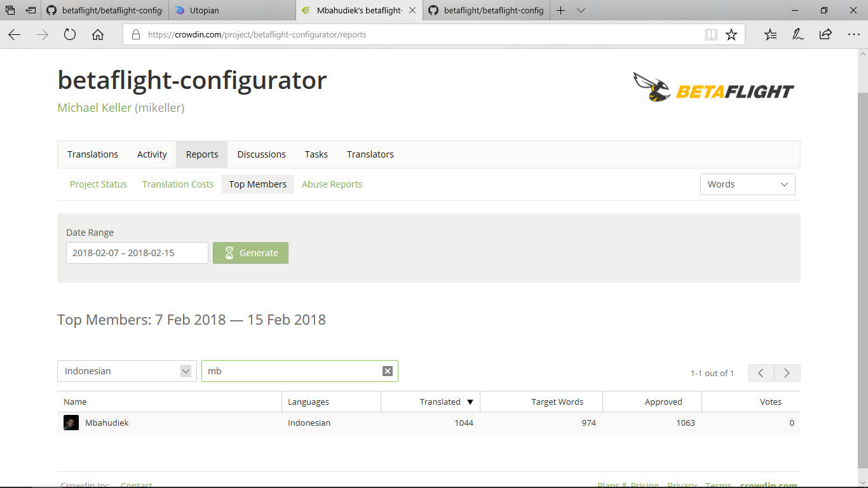Open a new browser tab
This screenshot has height=488, width=868.
560,10
